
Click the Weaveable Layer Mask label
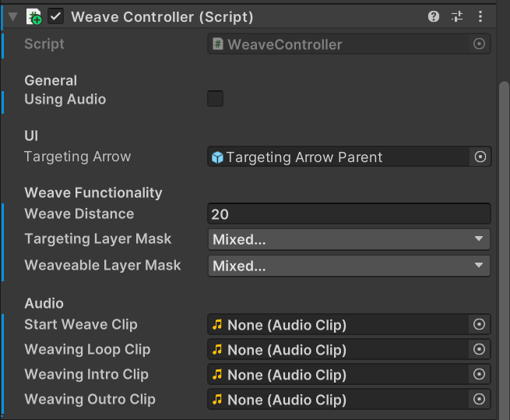pyautogui.click(x=103, y=266)
